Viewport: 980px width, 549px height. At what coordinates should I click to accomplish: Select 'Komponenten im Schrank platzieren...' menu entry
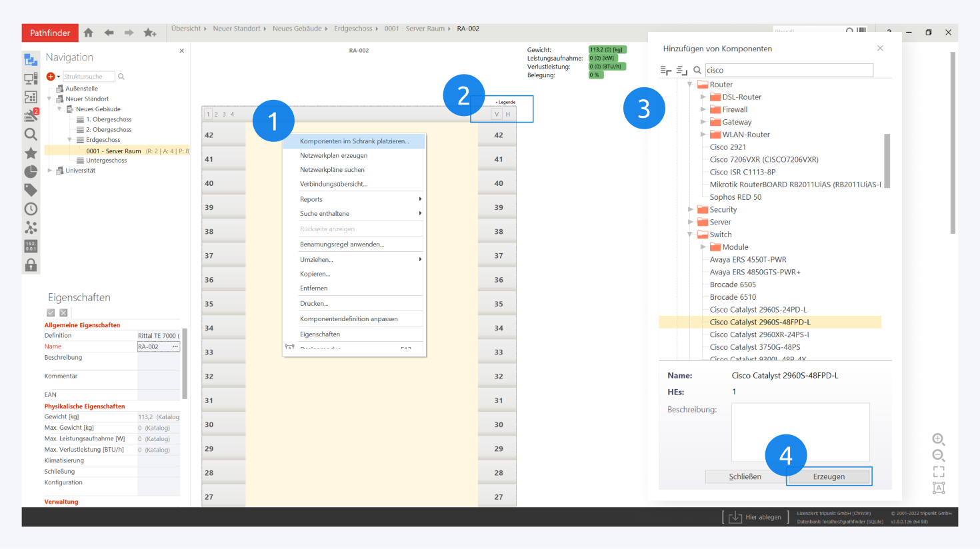pyautogui.click(x=354, y=141)
